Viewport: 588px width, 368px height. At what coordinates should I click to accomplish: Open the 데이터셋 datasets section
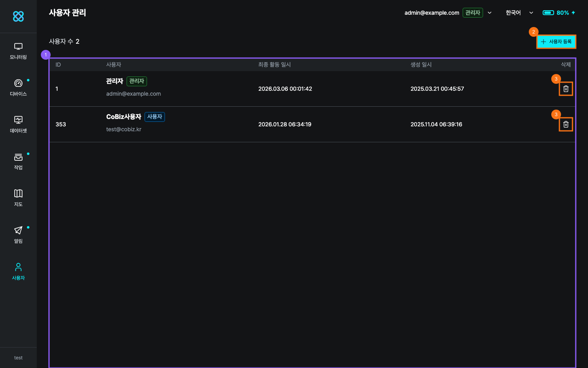point(18,125)
